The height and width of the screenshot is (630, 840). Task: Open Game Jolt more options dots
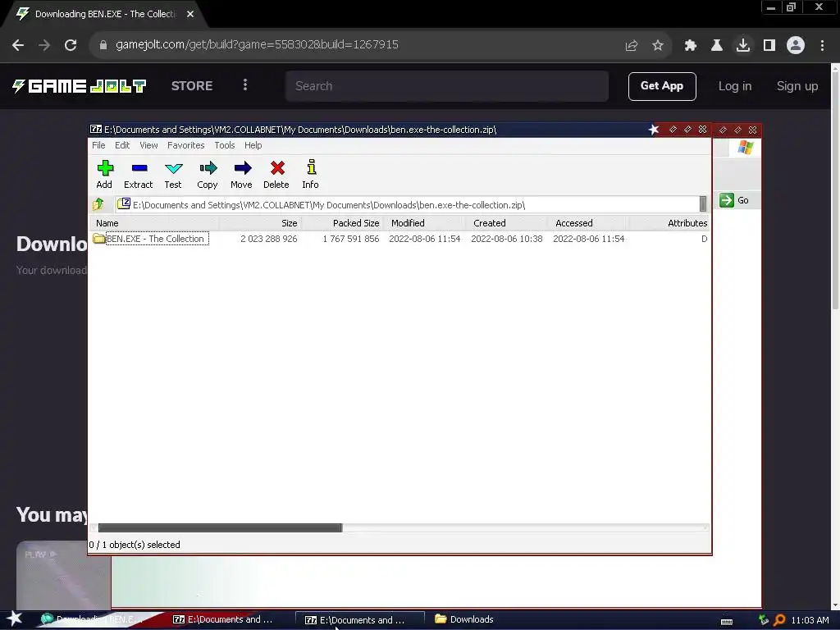[x=245, y=85]
